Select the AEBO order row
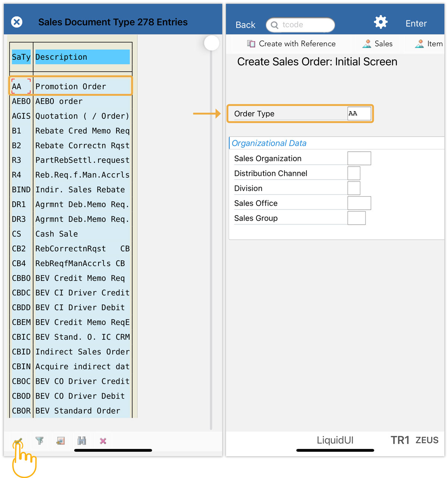This screenshot has width=448, height=478. (x=71, y=101)
